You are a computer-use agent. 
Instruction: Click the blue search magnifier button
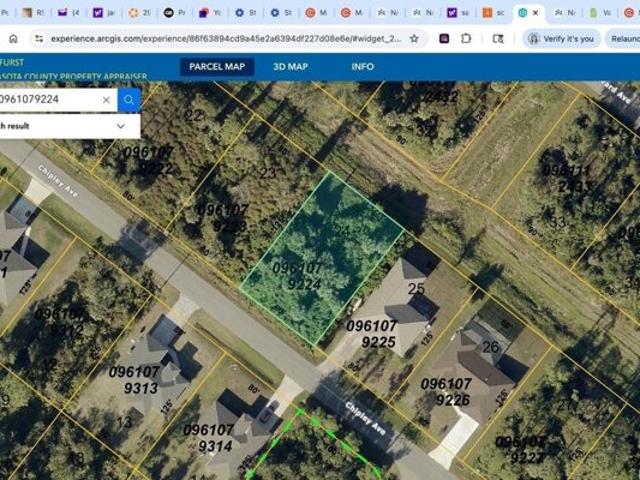[x=128, y=100]
